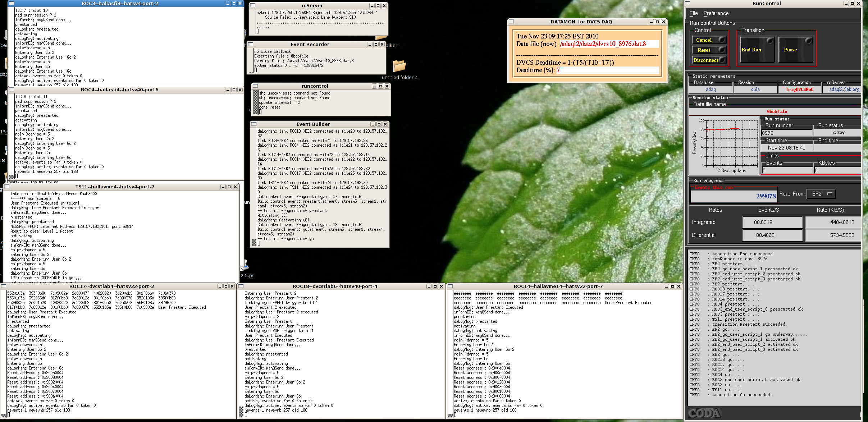Open the ROC18 terminal window menu icon
The height and width of the screenshot is (422, 868).
[x=241, y=286]
